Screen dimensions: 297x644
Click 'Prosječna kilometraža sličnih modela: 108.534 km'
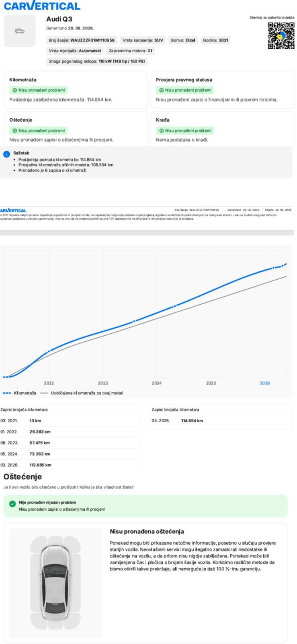point(66,165)
